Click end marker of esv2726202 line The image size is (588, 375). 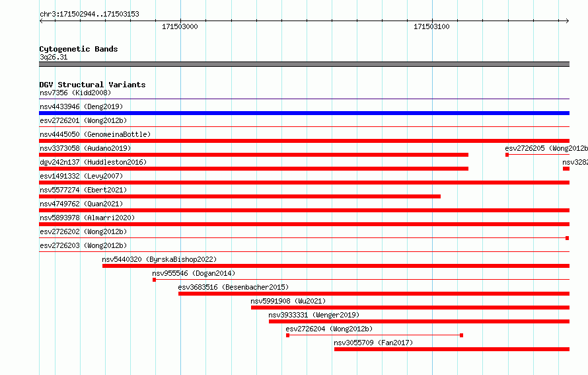click(568, 238)
